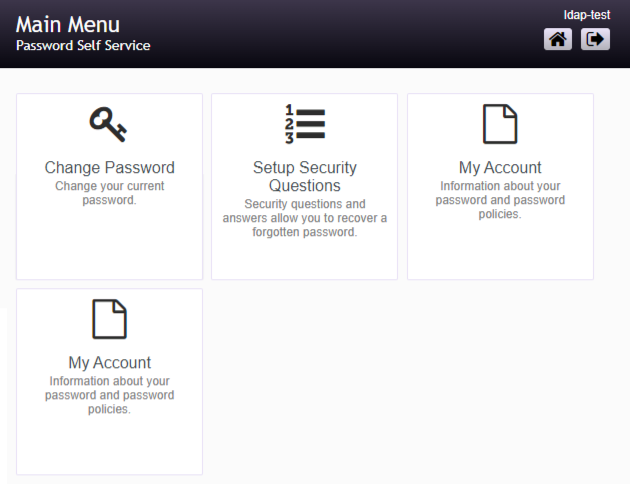Click document icon in tile below Change Password
The height and width of the screenshot is (484, 630).
pos(109,320)
